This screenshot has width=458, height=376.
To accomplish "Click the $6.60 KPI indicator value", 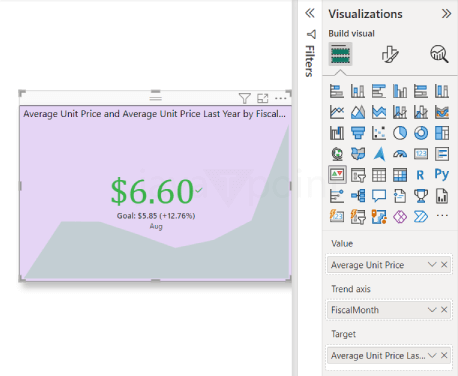I will tap(152, 191).
